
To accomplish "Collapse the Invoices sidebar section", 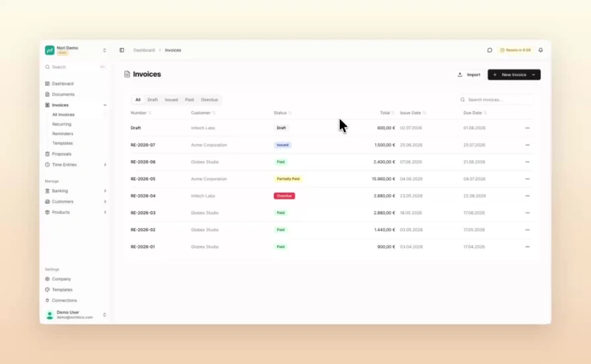I will [105, 105].
